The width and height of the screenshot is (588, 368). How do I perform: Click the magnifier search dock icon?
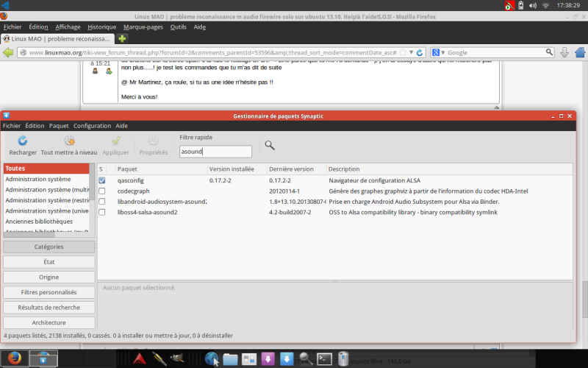click(x=306, y=358)
